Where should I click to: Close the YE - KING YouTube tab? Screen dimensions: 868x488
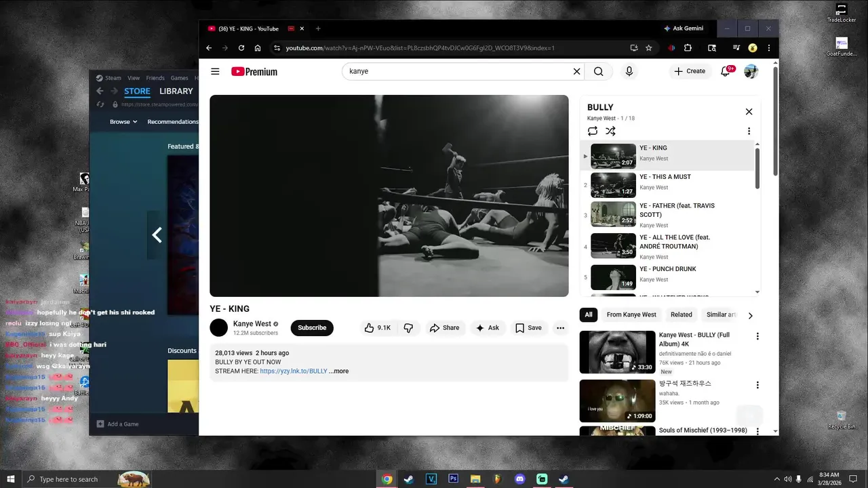point(302,28)
